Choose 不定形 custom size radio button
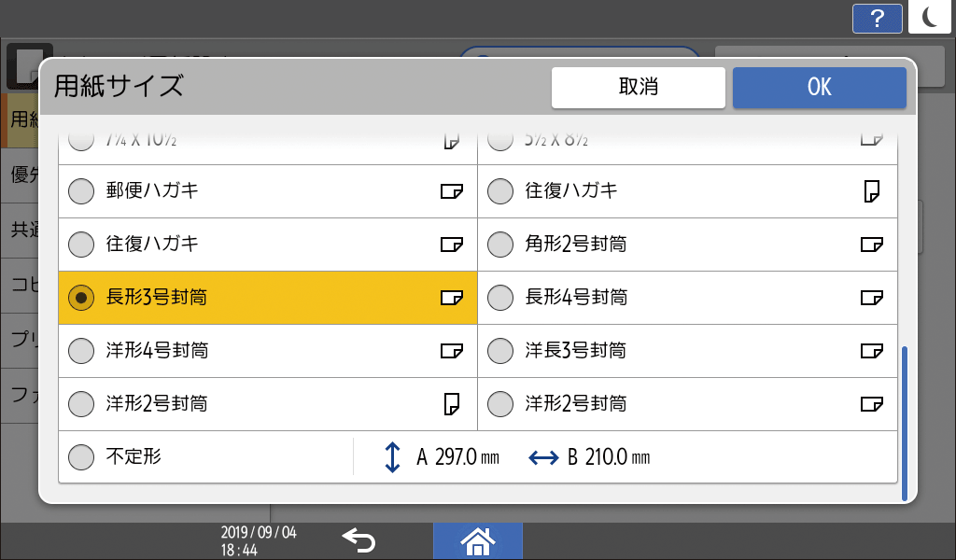This screenshot has height=560, width=956. click(82, 457)
